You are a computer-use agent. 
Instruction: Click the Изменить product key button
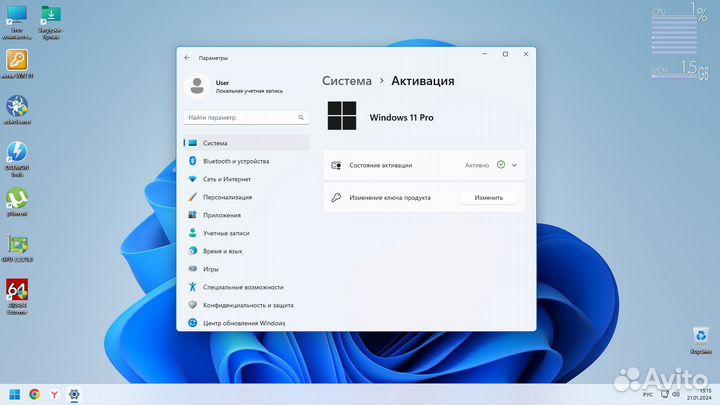click(x=489, y=197)
